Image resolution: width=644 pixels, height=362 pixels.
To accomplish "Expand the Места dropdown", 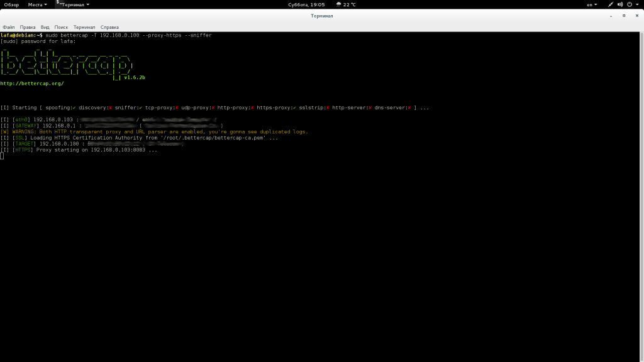I will [37, 4].
